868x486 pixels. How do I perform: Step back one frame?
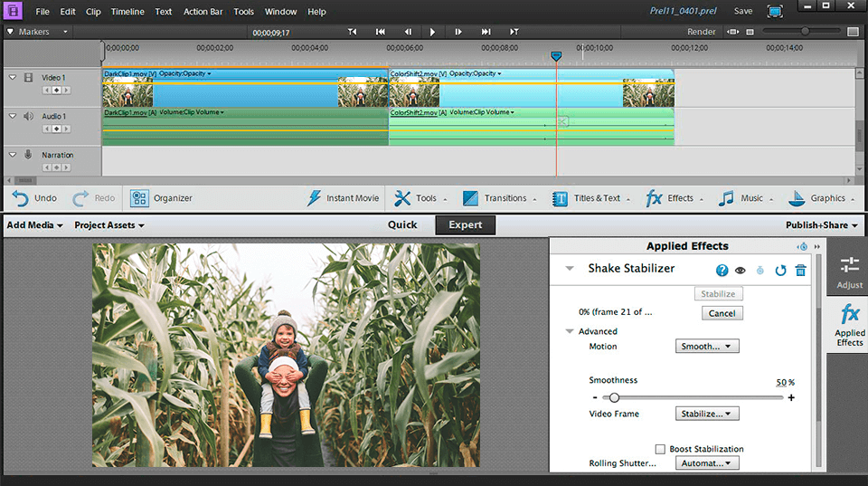click(408, 32)
